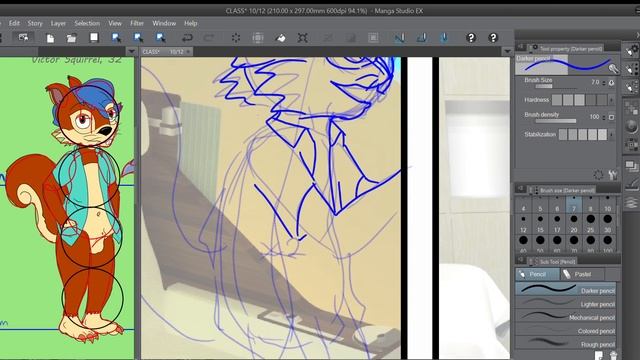The image size is (640, 360).
Task: Click the Save toolbar icon
Action: 94,38
